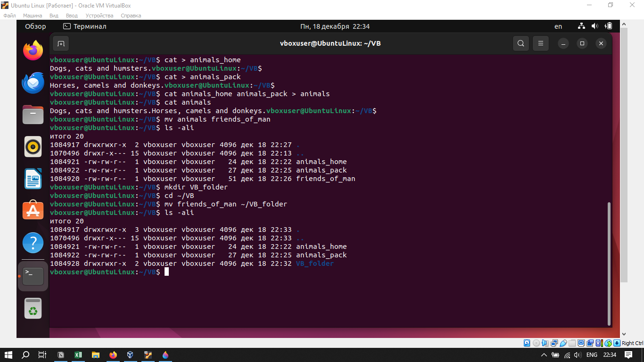The image size is (644, 362).
Task: Open Ubuntu system menu via volume icon
Action: [594, 26]
